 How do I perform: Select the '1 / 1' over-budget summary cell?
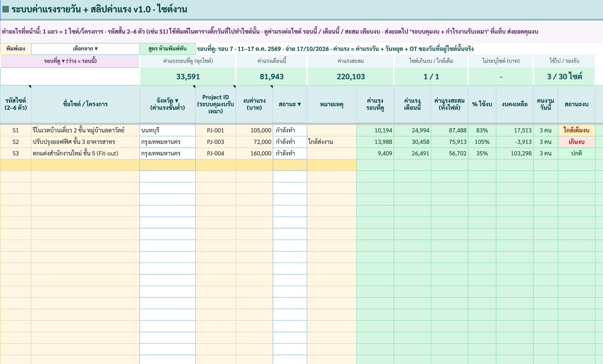(x=431, y=76)
